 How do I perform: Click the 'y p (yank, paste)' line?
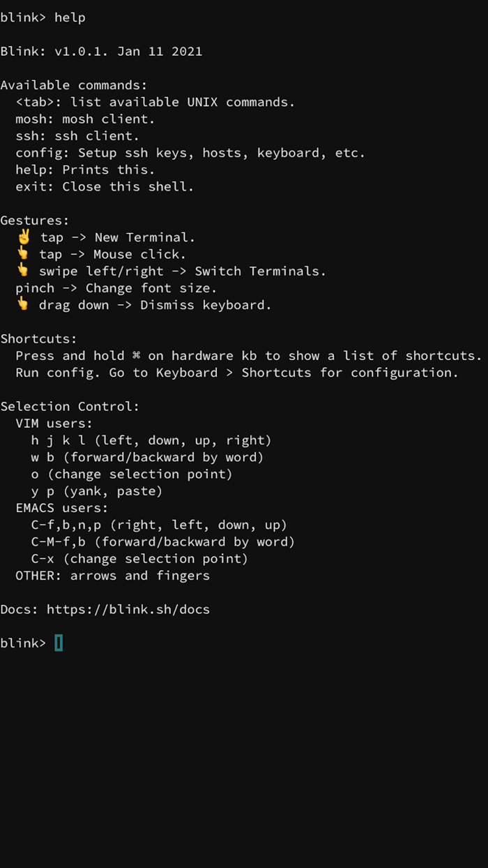(x=96, y=491)
